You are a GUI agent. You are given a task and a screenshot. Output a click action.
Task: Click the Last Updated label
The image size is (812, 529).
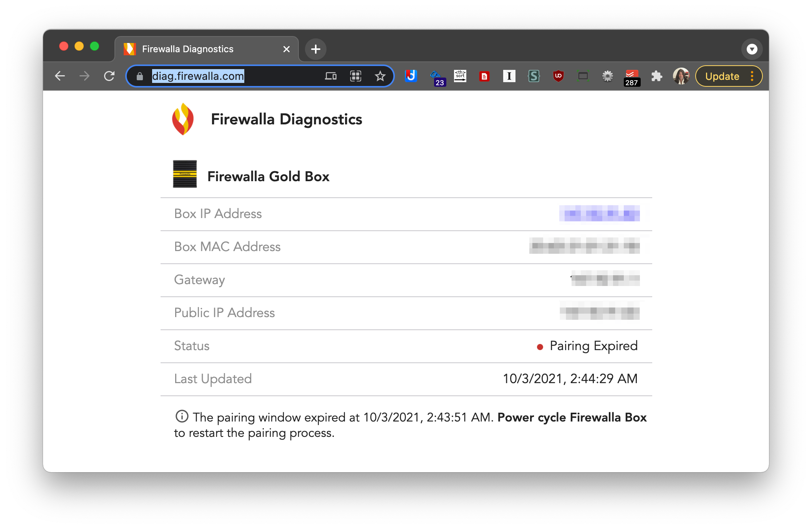(x=213, y=379)
